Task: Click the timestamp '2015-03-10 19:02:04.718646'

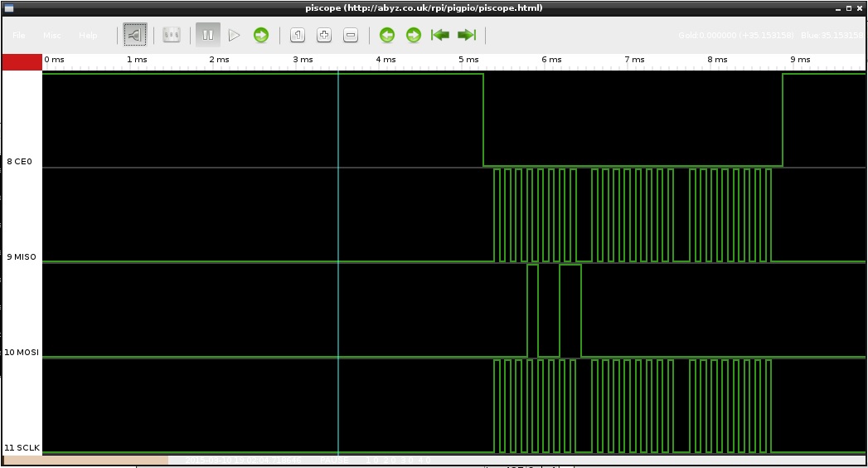Action: coord(243,461)
